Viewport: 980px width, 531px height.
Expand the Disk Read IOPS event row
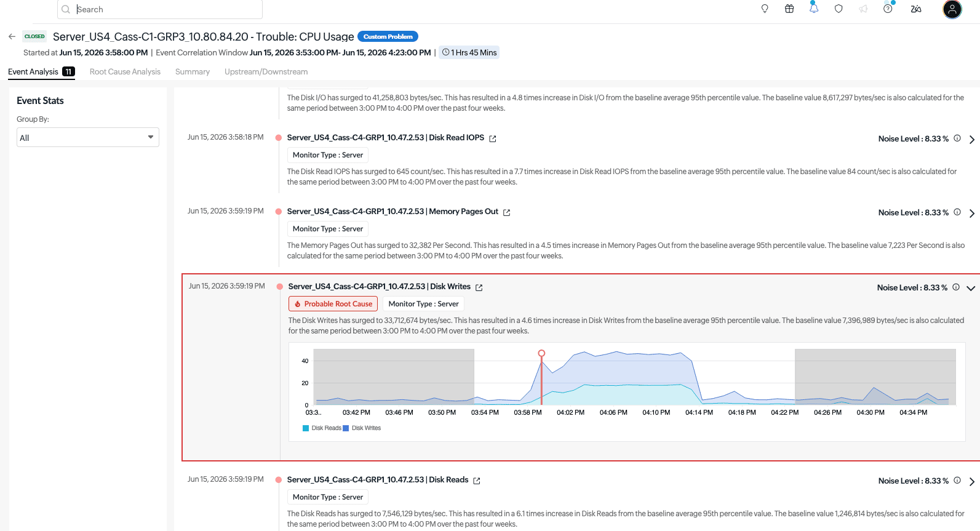[x=972, y=140]
